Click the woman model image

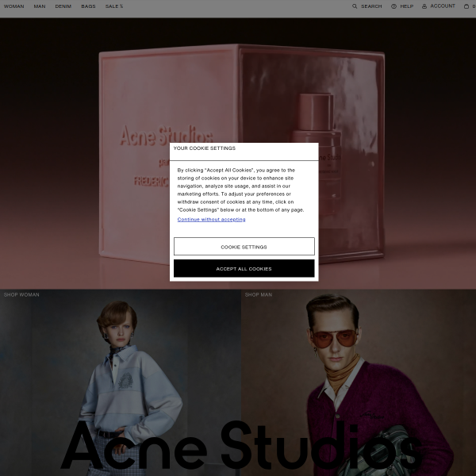coord(121,382)
